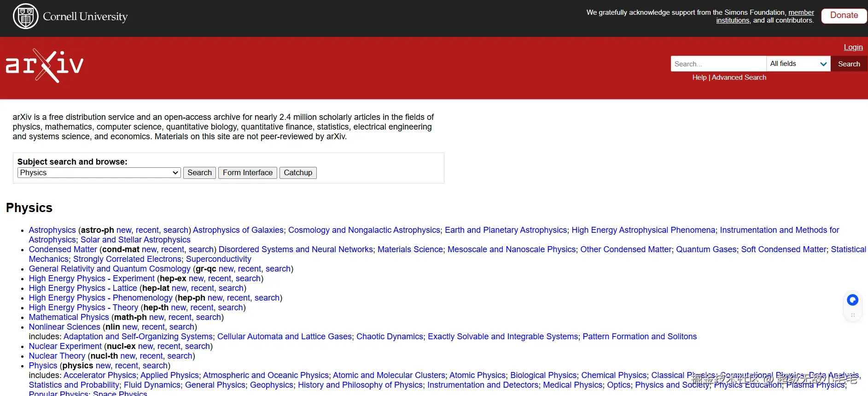
Task: View new nlin submissions
Action: click(130, 327)
